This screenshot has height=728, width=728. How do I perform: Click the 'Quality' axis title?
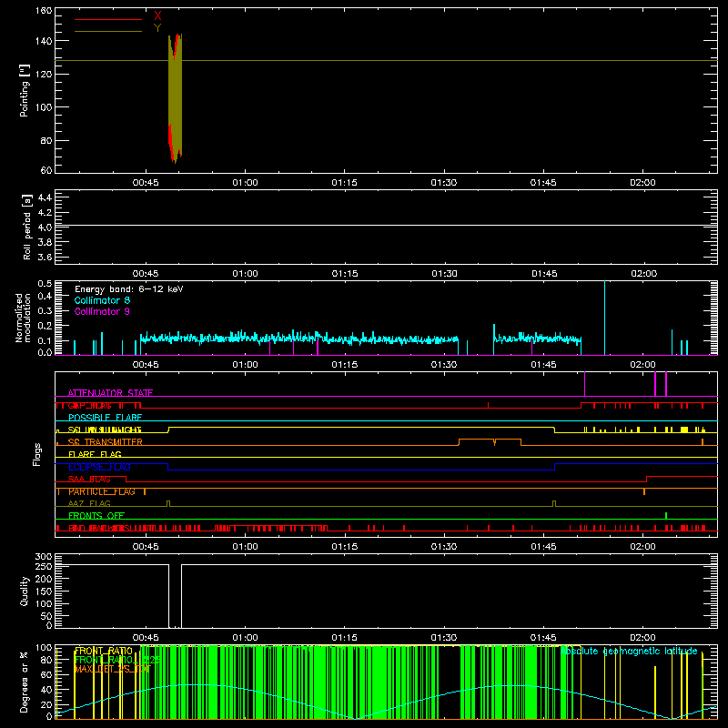click(25, 591)
